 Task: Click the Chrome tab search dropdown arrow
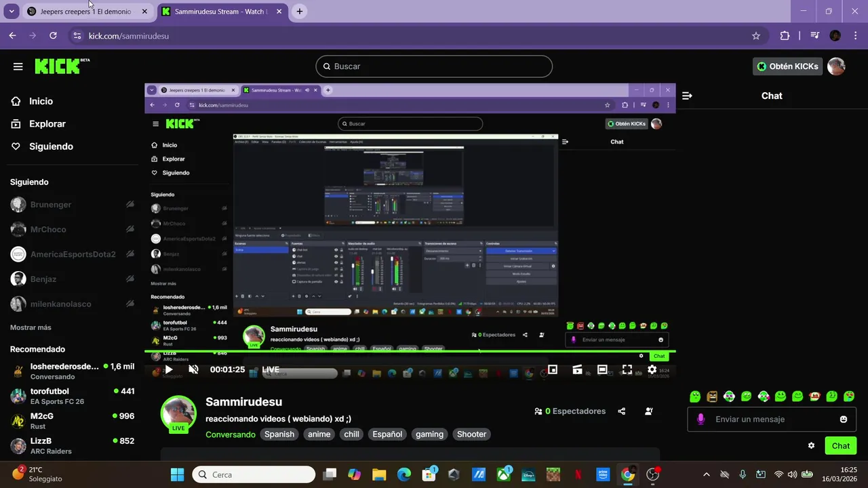(x=12, y=12)
